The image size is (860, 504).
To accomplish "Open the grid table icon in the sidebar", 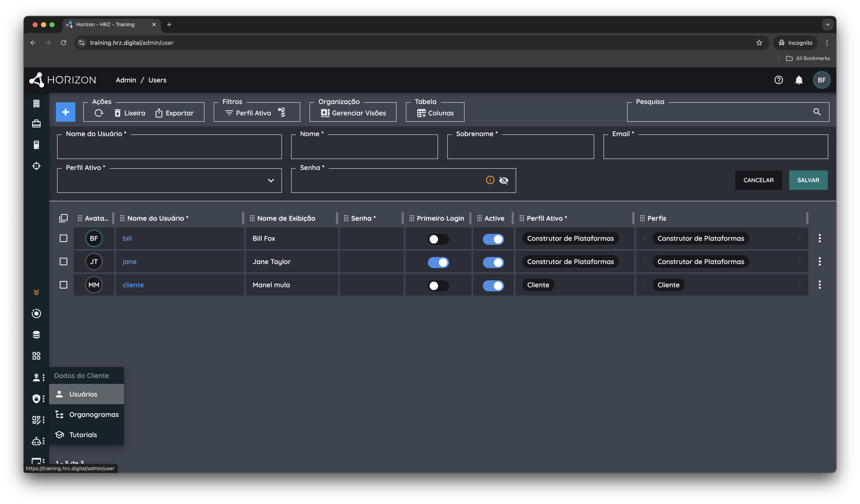I will [x=37, y=103].
